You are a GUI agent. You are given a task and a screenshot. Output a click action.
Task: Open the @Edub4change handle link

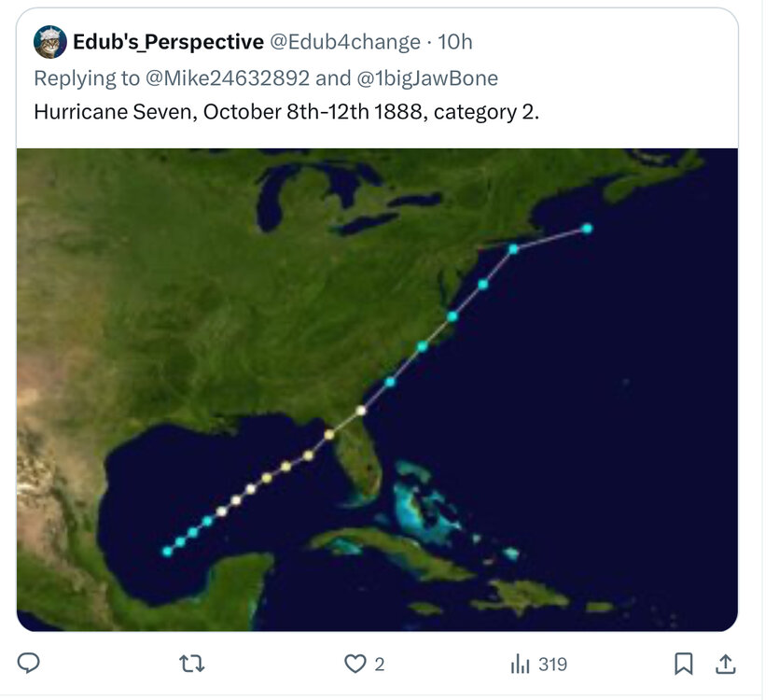pos(345,42)
